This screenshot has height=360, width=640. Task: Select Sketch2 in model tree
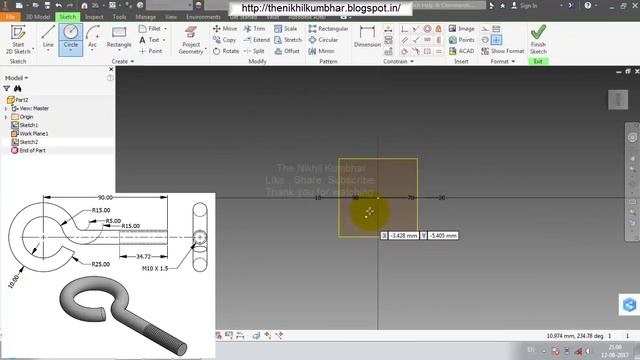coord(24,142)
